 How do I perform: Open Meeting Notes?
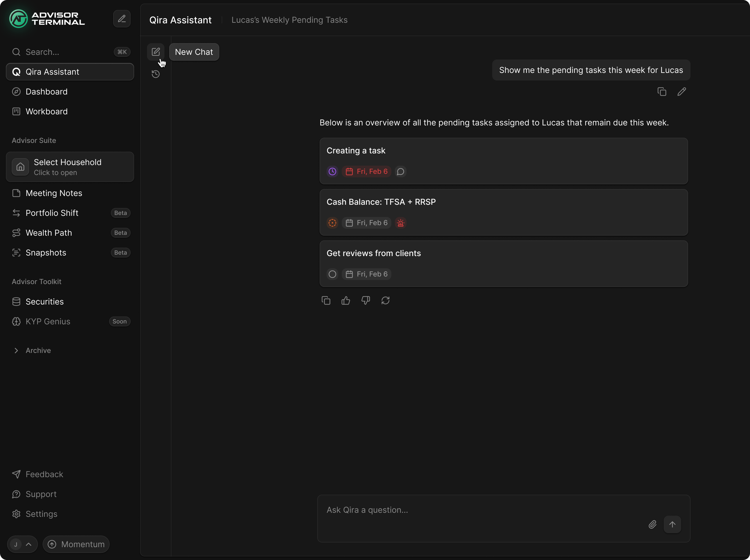(x=70, y=193)
